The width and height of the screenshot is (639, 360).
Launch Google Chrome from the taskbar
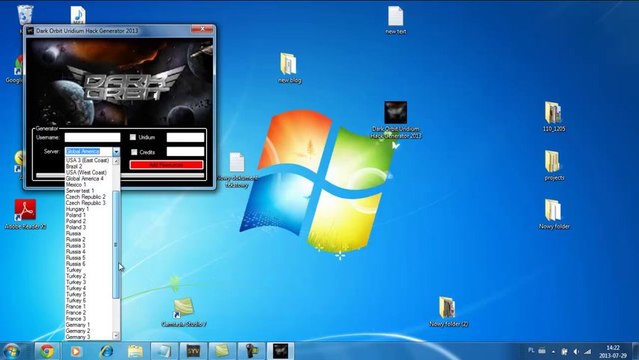click(x=46, y=351)
